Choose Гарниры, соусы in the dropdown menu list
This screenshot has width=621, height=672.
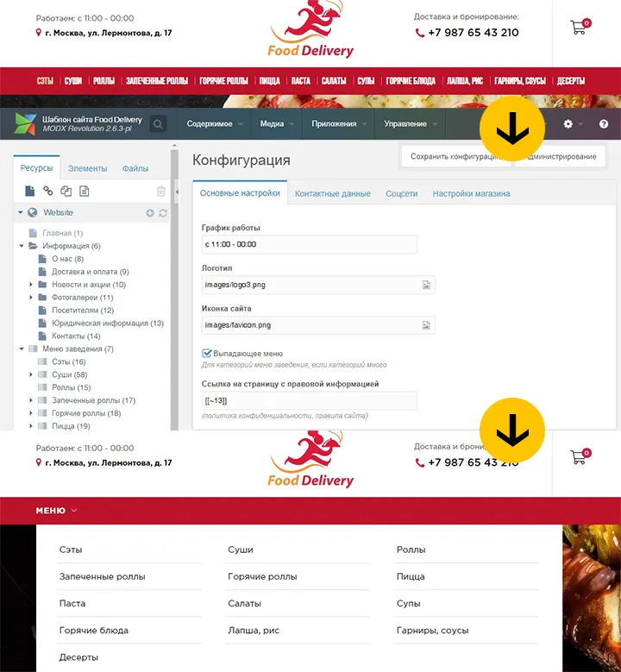432,631
